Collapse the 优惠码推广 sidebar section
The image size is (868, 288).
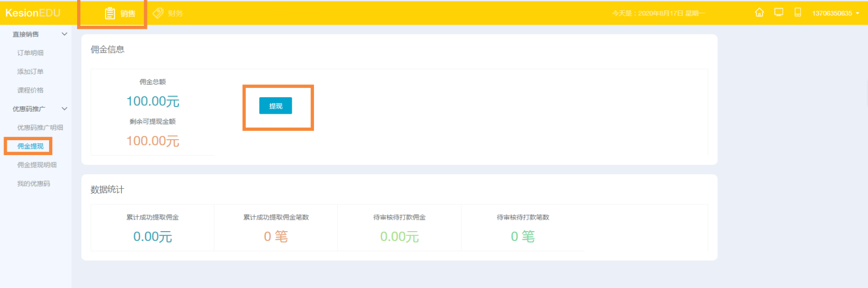(65, 109)
